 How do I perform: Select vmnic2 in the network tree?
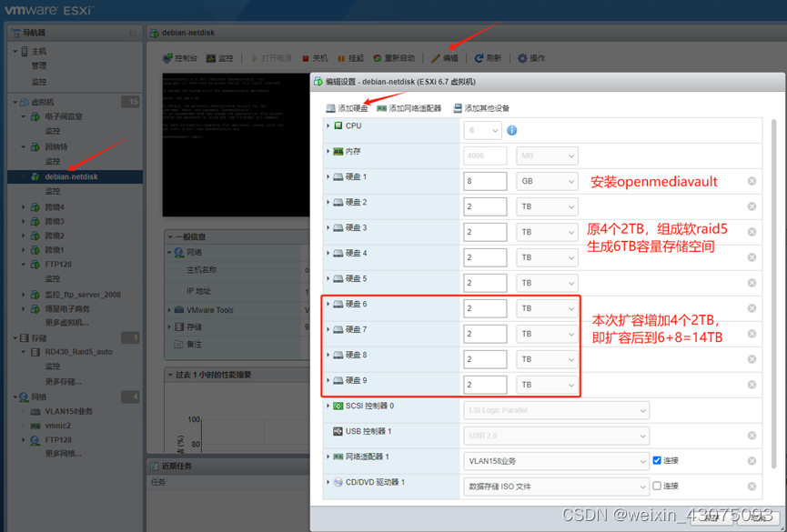coord(57,426)
